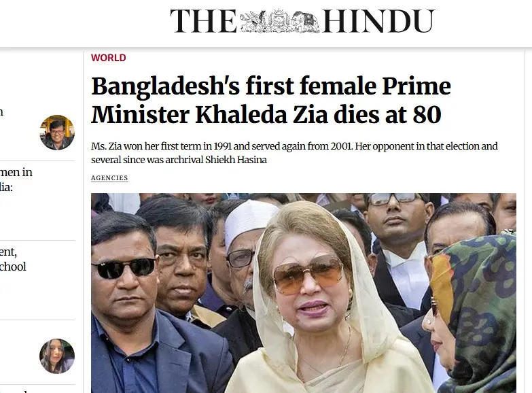Click the winged creature in the masthead crest
Image resolution: width=532 pixels, height=393 pixels.
255,22
